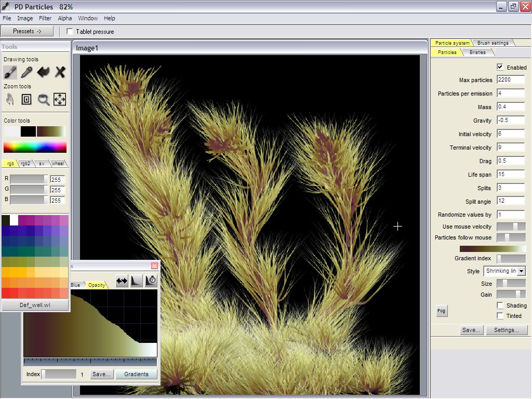Click the 100% magnifier zoom icon
The height and width of the screenshot is (399, 532).
pos(43,99)
